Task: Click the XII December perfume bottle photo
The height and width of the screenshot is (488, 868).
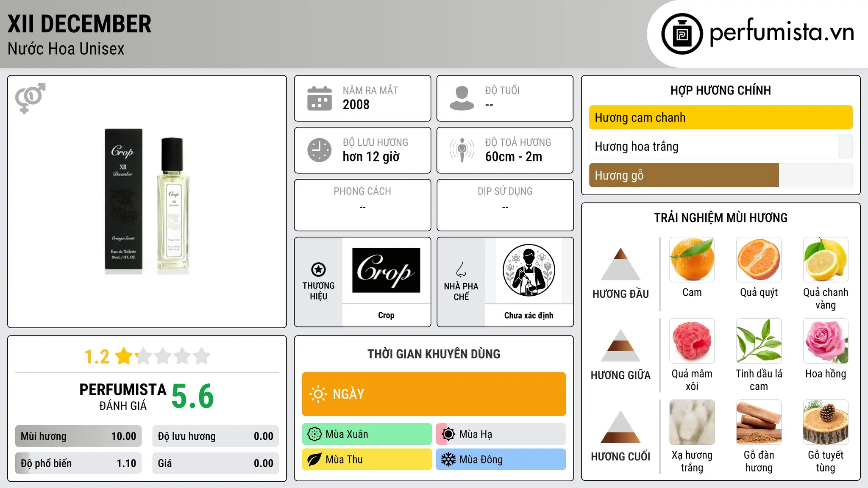Action: (x=147, y=201)
